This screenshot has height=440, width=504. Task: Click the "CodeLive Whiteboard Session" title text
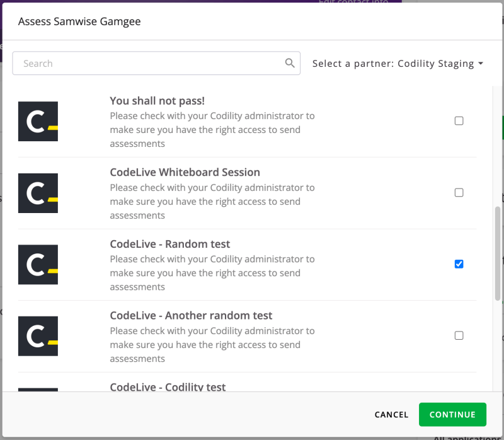pos(185,172)
